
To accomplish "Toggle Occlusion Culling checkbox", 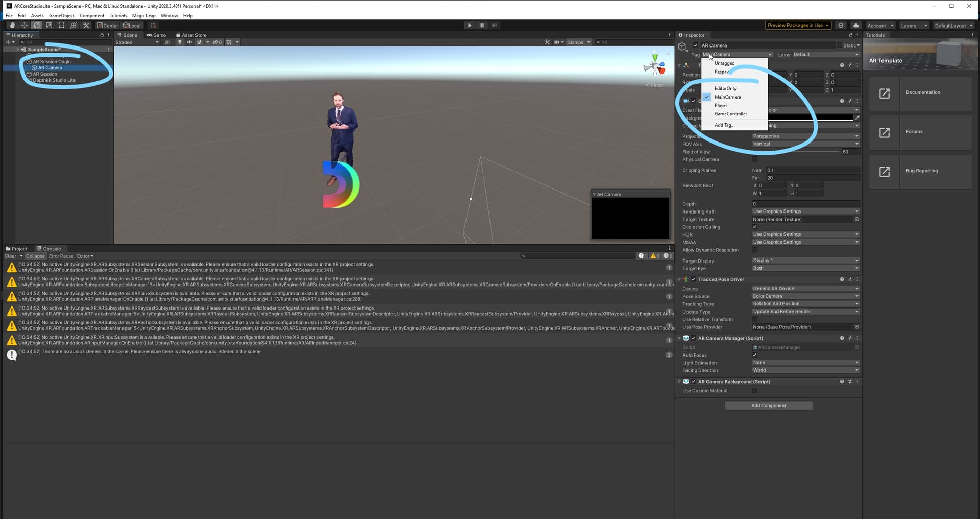I will coord(754,227).
